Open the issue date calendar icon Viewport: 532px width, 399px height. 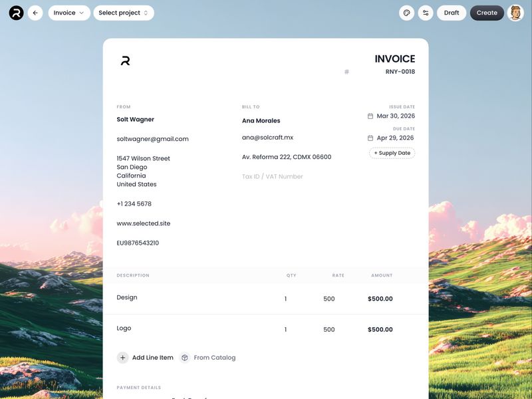(x=370, y=117)
